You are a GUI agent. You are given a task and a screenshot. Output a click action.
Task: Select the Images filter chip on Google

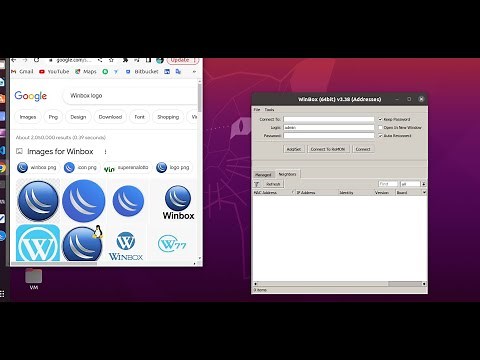[28, 117]
